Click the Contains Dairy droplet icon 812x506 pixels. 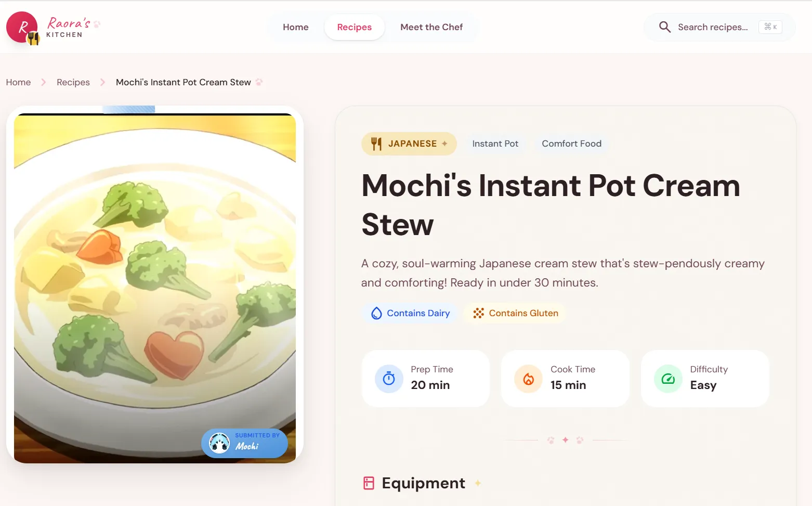click(376, 313)
